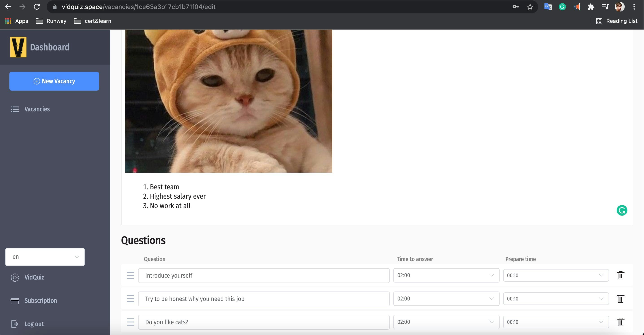The image size is (644, 335).
Task: Go to Subscription in sidebar
Action: pyautogui.click(x=41, y=300)
